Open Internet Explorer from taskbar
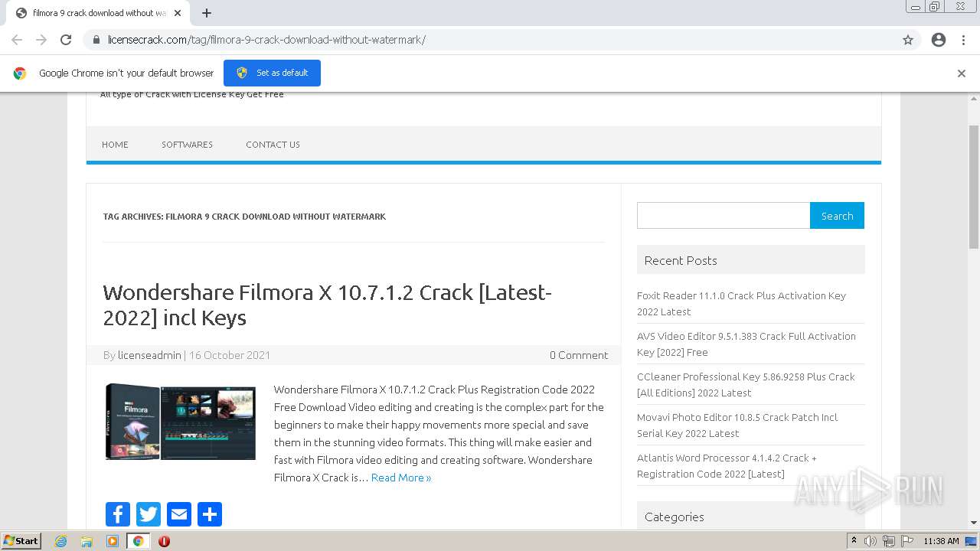The width and height of the screenshot is (980, 551). [61, 541]
